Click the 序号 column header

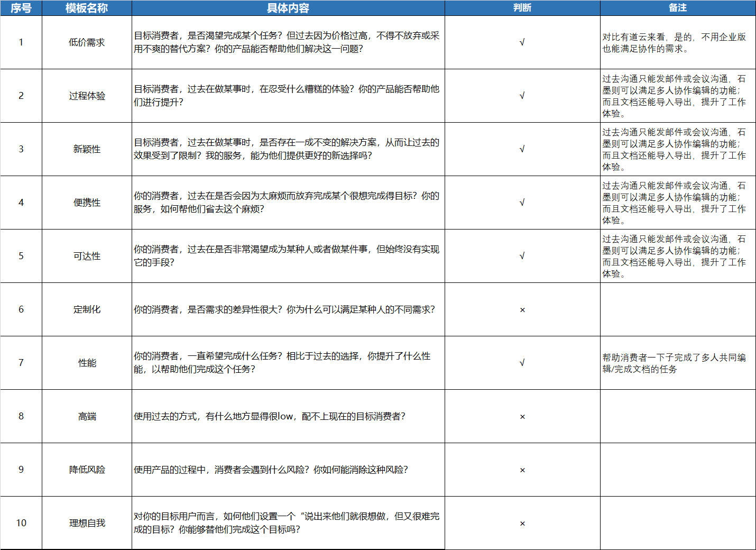pyautogui.click(x=21, y=8)
